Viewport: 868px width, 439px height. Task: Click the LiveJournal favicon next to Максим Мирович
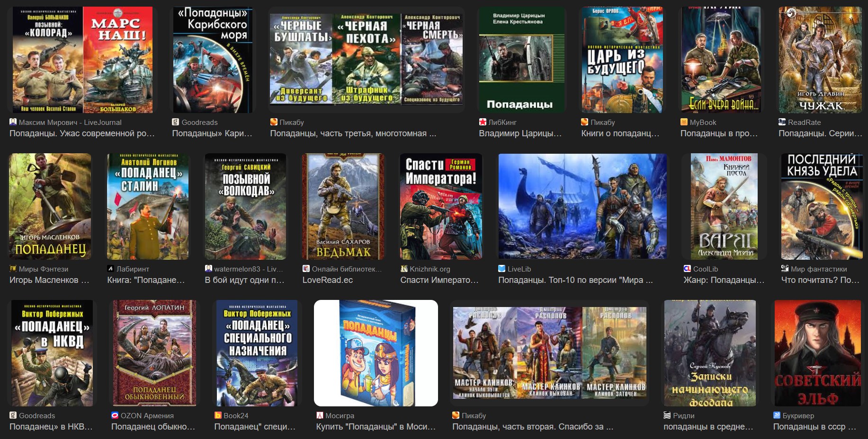coord(13,122)
